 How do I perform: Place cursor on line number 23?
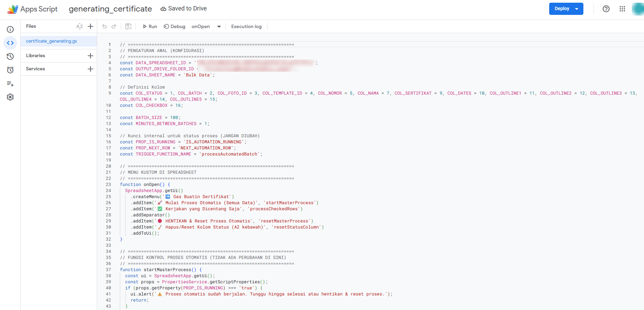[x=108, y=185]
